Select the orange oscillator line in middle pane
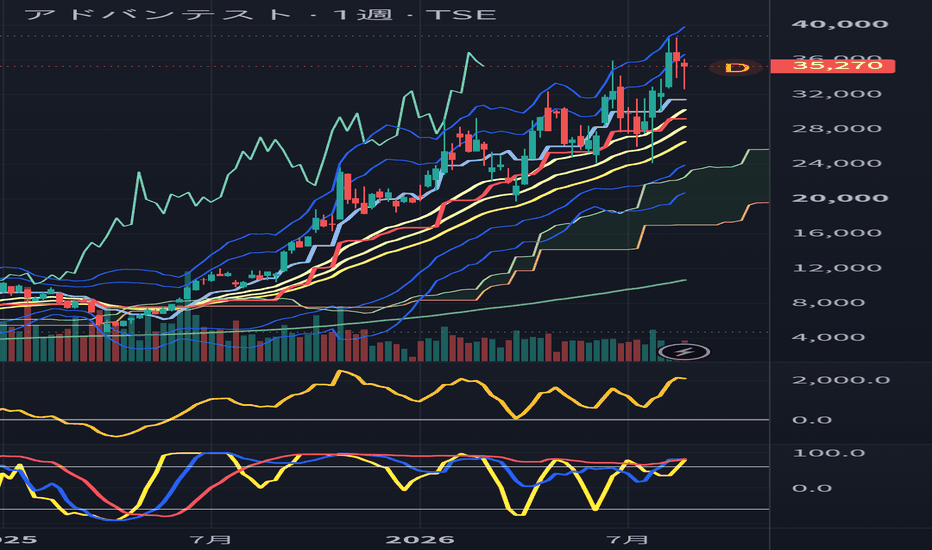 [x=341, y=374]
